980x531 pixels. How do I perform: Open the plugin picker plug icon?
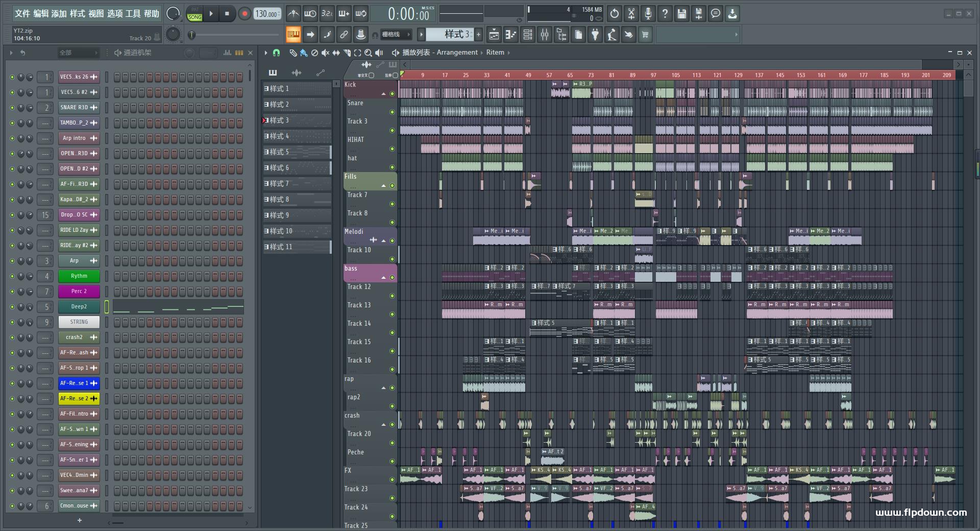point(595,35)
